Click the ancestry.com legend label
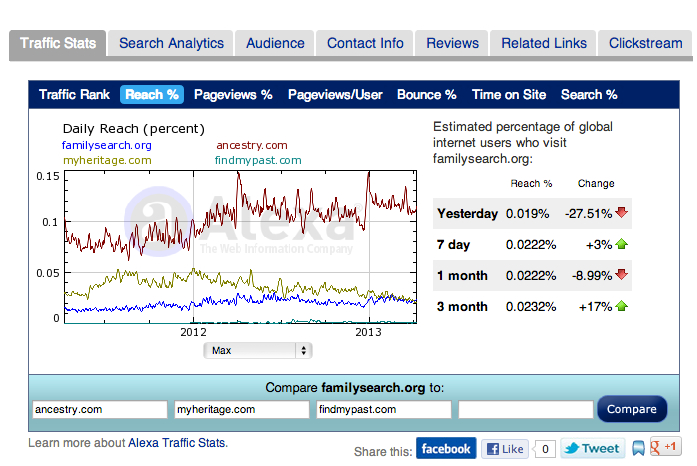The width and height of the screenshot is (697, 466). (252, 145)
